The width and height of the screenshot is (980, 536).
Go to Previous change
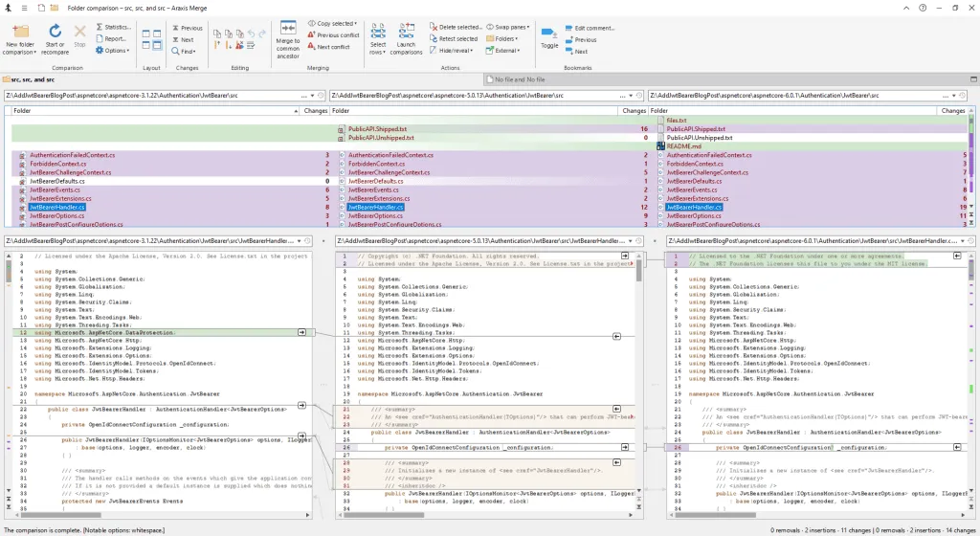click(187, 28)
